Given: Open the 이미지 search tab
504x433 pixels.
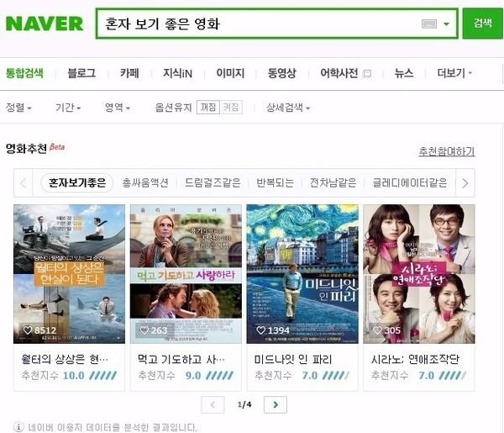Looking at the screenshot, I should click(230, 73).
